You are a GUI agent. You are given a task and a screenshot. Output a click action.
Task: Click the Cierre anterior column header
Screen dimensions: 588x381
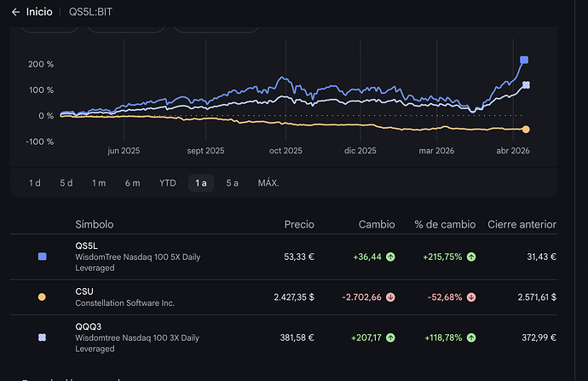click(522, 224)
